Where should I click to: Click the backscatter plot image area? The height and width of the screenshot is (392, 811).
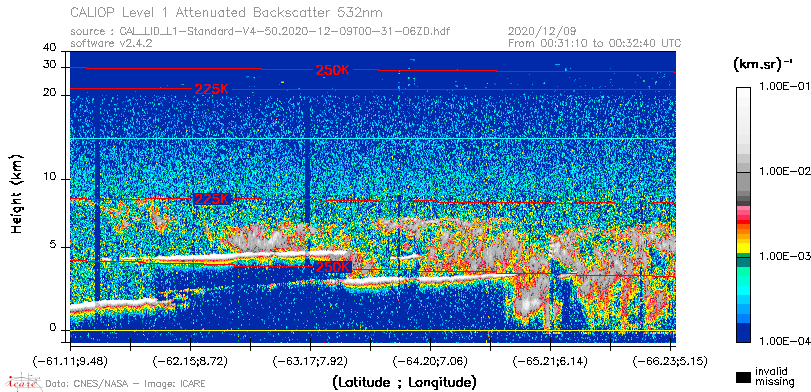click(x=372, y=197)
